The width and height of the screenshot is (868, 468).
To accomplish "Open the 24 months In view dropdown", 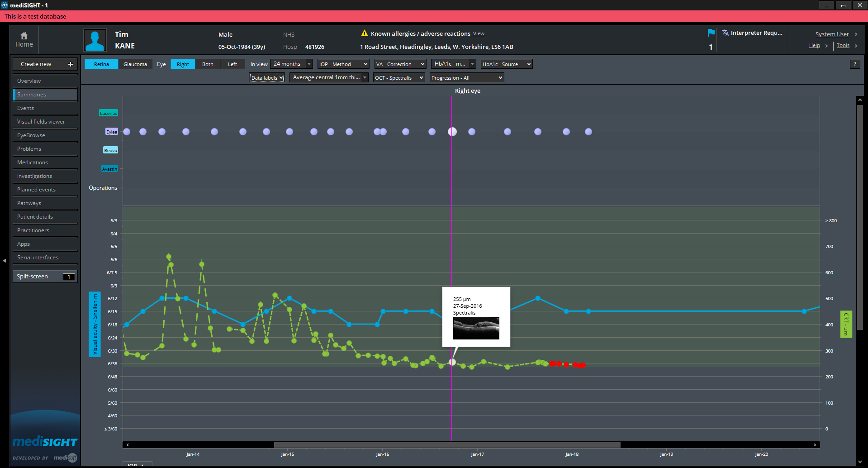I will point(291,64).
